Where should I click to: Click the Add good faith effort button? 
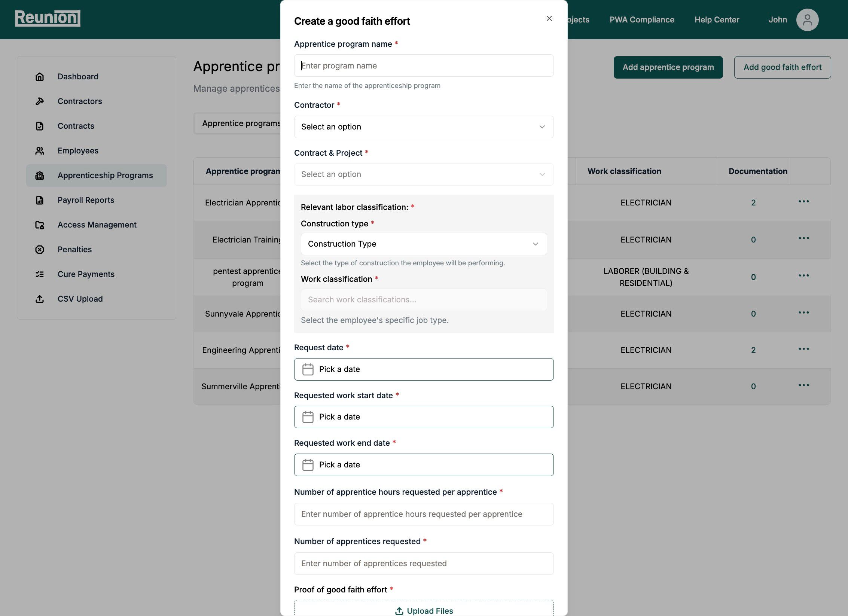tap(782, 67)
